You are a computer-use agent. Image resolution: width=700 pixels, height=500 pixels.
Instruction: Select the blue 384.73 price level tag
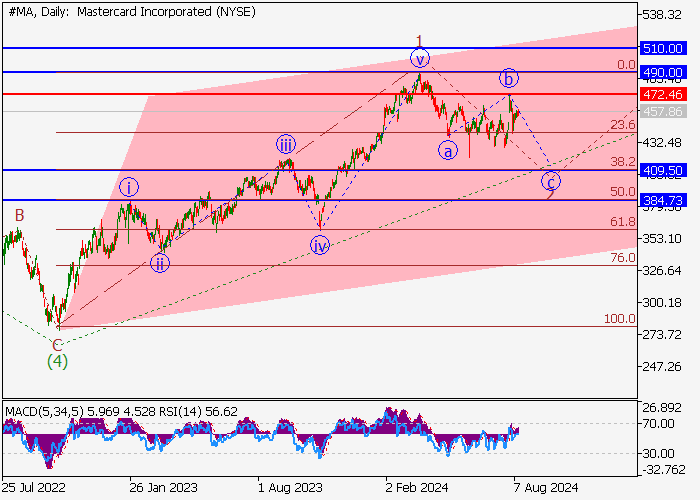(x=662, y=200)
